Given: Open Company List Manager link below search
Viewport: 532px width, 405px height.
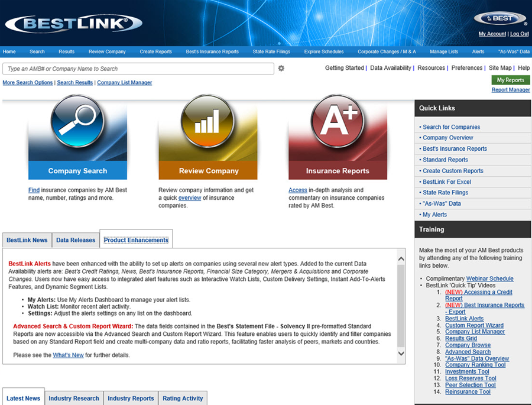Looking at the screenshot, I should pos(125,83).
